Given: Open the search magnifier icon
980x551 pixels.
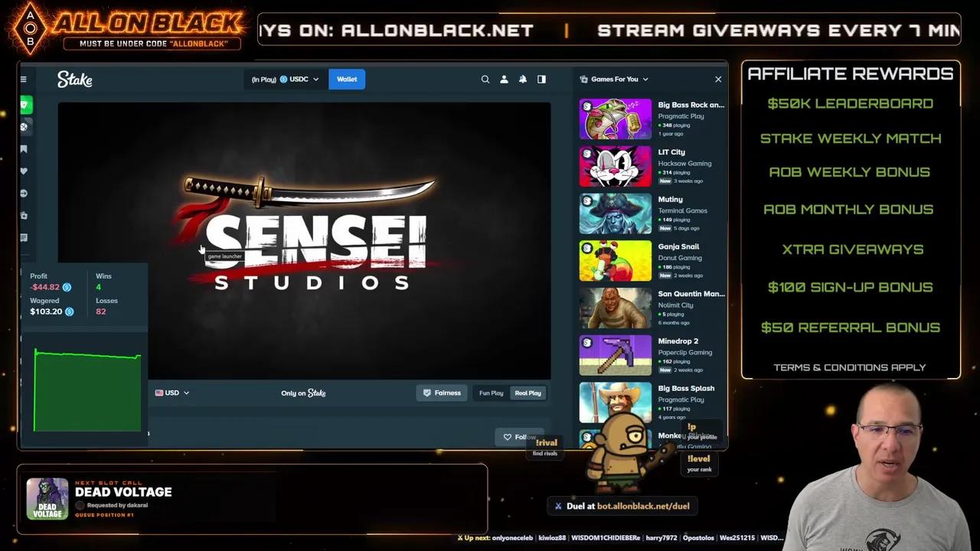Looking at the screenshot, I should coord(485,80).
